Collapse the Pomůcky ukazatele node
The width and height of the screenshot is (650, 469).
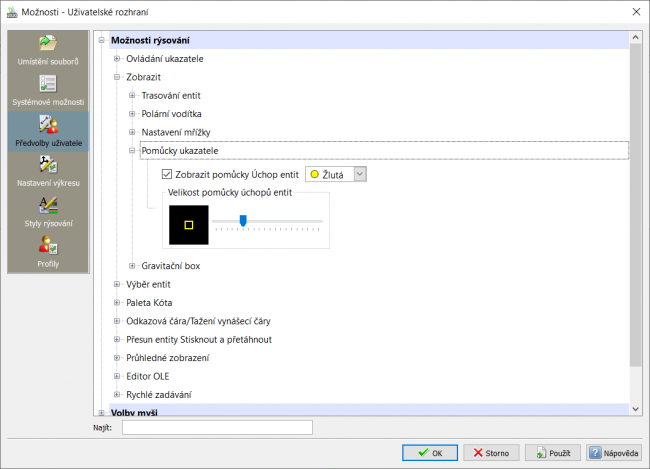pos(132,151)
